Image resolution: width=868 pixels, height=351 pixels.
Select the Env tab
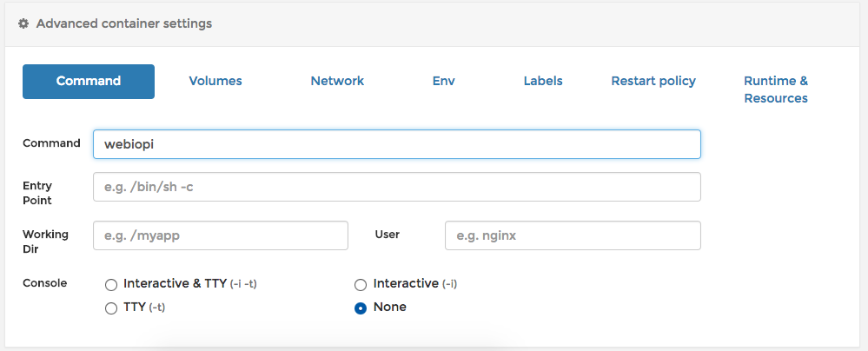[443, 81]
